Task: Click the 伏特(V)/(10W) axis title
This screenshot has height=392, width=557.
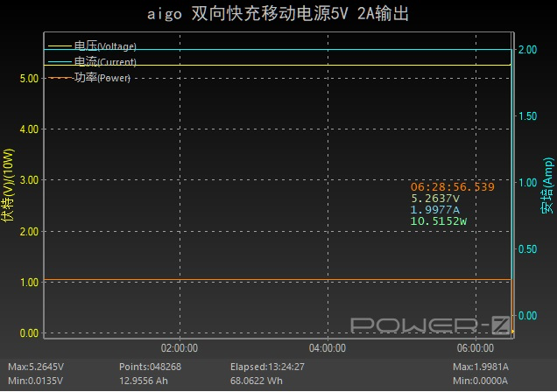Action: tap(8, 185)
